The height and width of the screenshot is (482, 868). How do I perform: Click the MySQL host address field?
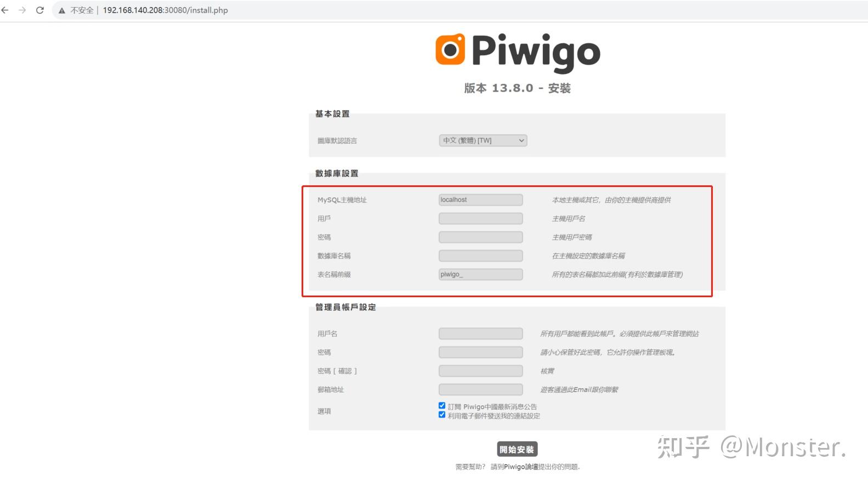481,200
